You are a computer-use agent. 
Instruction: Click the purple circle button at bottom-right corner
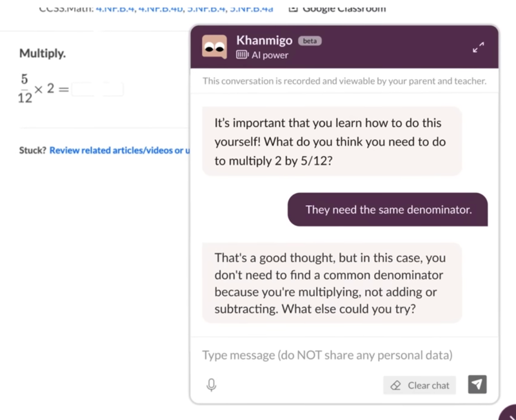coord(509,414)
